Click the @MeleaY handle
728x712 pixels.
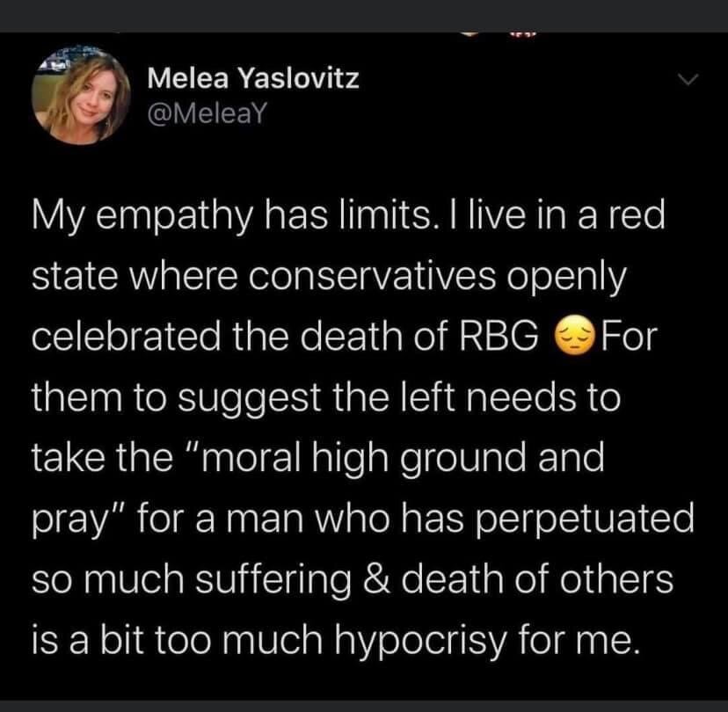(203, 115)
